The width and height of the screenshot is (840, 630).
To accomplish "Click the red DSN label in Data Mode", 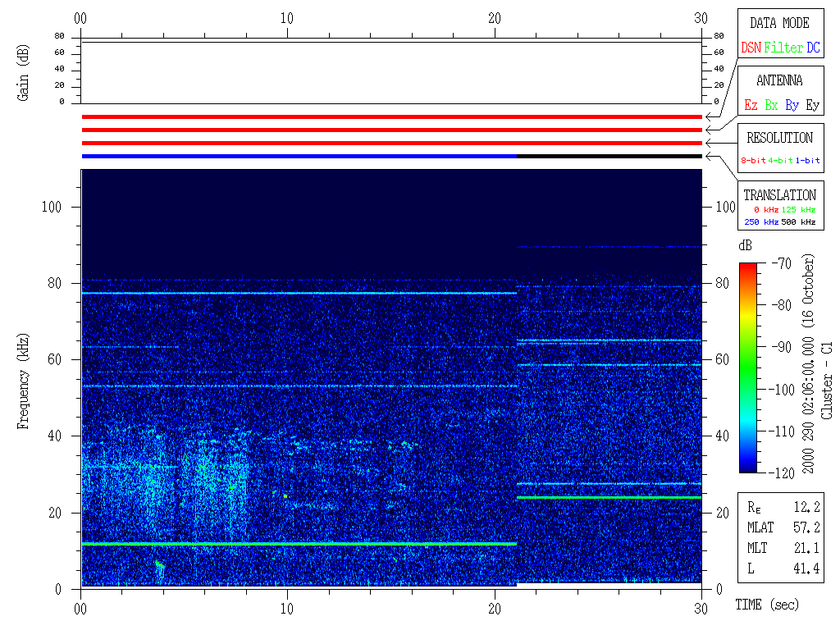I will coord(751,48).
